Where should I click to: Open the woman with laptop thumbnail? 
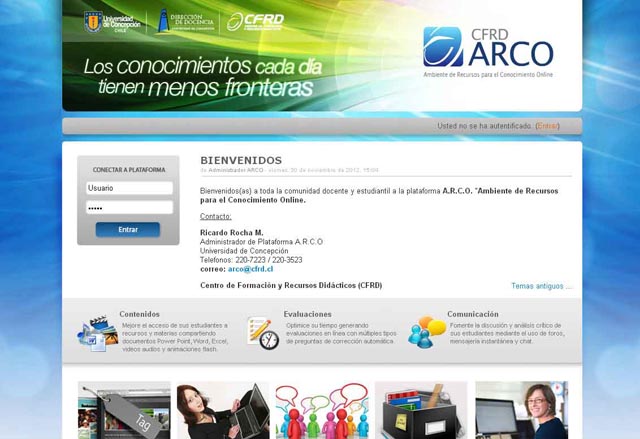pyautogui.click(x=223, y=410)
